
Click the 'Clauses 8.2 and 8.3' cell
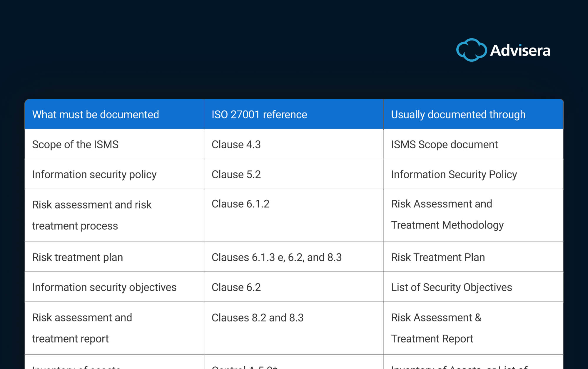pyautogui.click(x=294, y=328)
